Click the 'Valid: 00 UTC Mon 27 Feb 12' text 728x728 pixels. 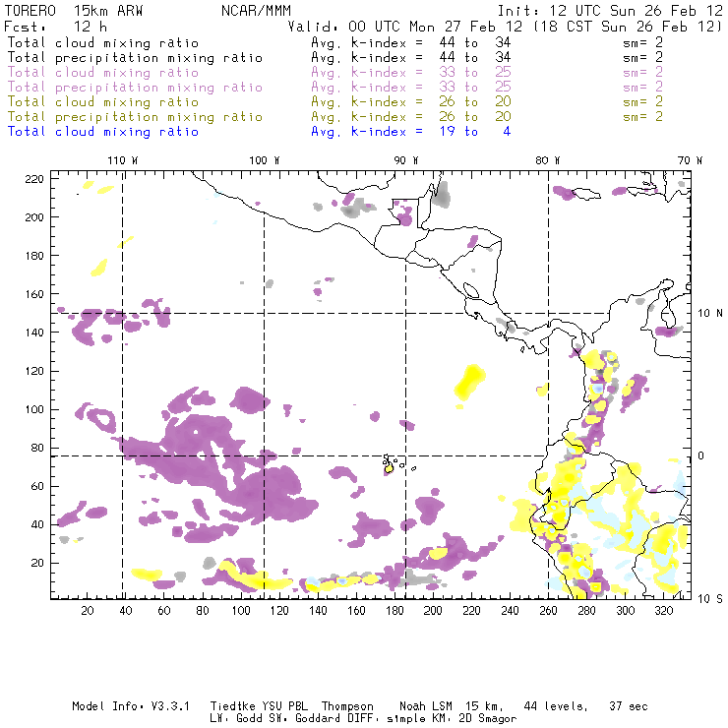pos(404,27)
